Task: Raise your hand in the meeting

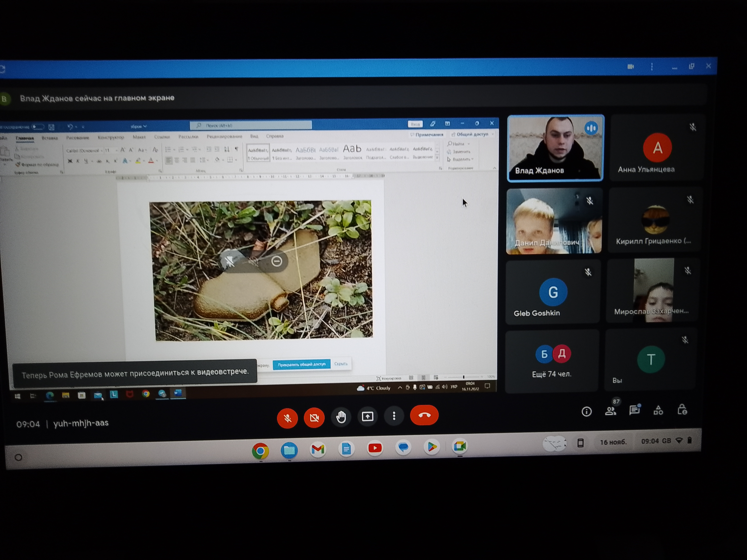Action: (341, 417)
